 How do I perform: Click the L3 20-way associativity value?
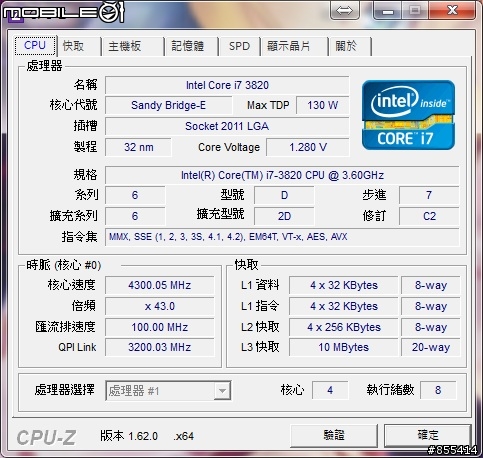coord(431,347)
